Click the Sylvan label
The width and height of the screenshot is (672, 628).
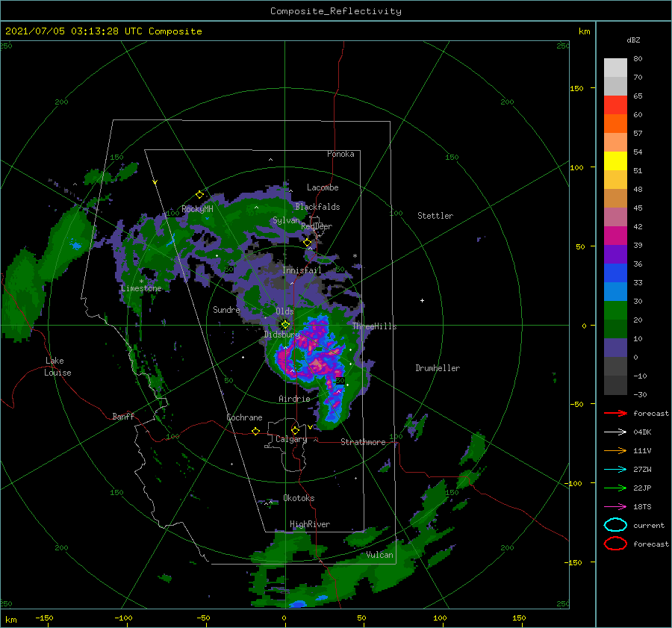pos(286,220)
